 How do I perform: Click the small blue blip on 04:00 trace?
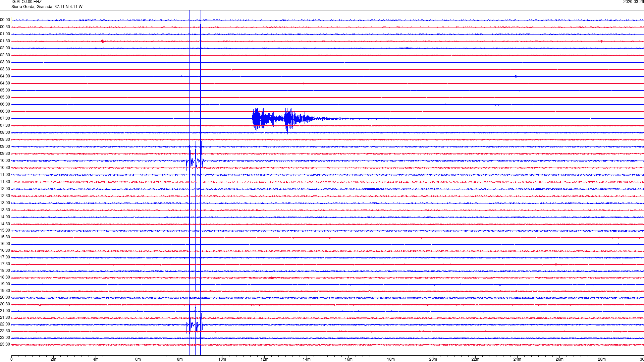[x=516, y=76]
